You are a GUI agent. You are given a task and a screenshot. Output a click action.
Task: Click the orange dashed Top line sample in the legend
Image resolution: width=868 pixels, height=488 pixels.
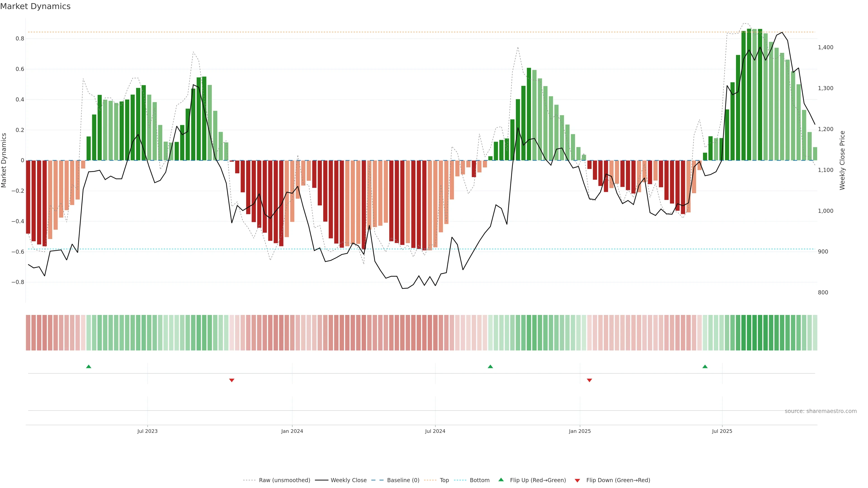point(430,480)
